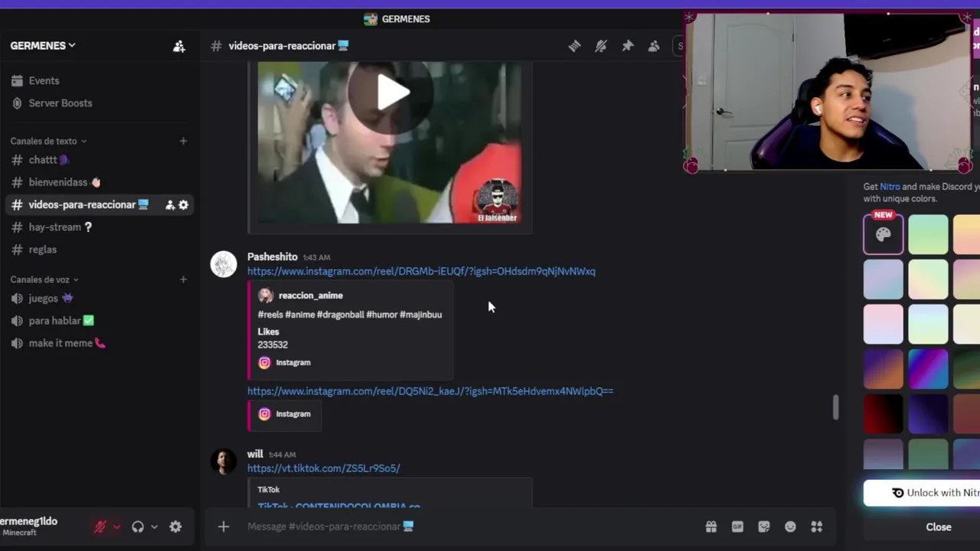Open will's avatar profile
Image resolution: width=980 pixels, height=551 pixels.
224,461
